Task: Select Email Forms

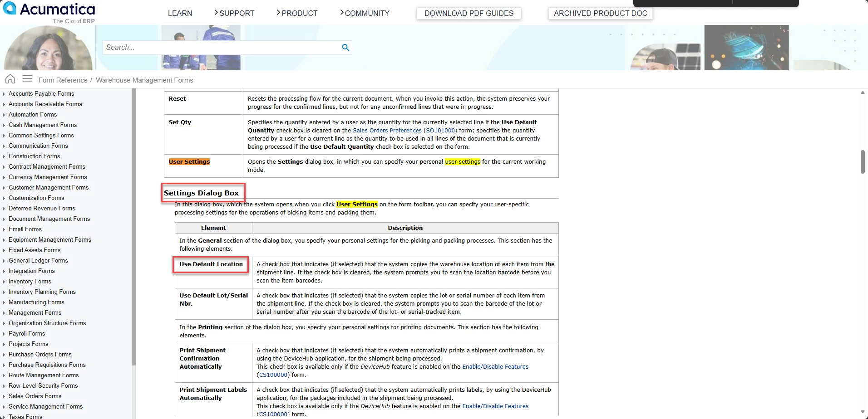Action: point(25,229)
